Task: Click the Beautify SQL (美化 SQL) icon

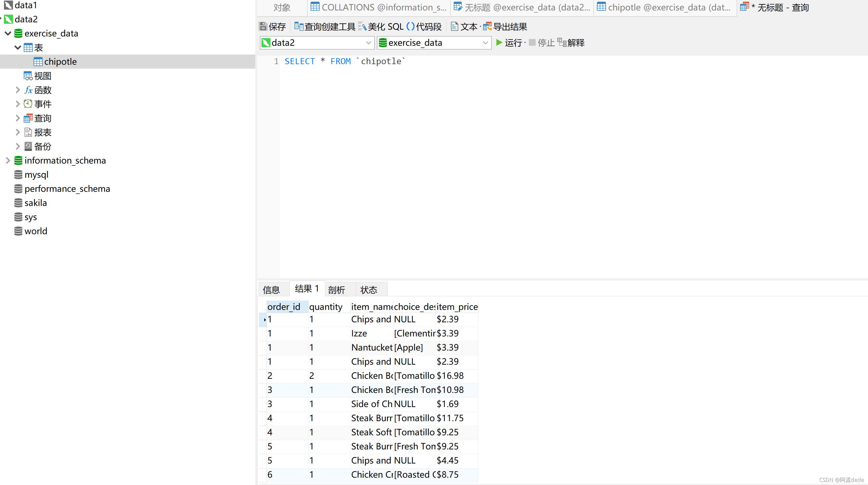Action: [x=362, y=26]
